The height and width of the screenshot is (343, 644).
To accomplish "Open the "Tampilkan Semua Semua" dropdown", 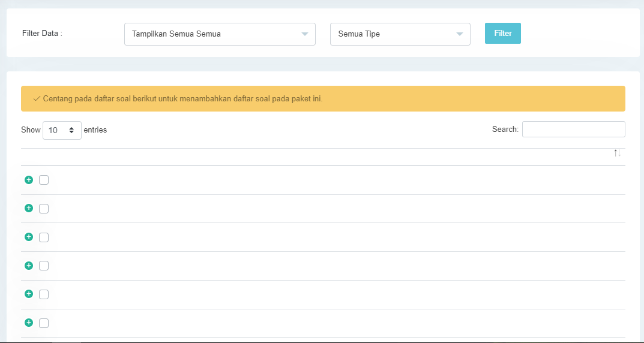I will pyautogui.click(x=220, y=34).
